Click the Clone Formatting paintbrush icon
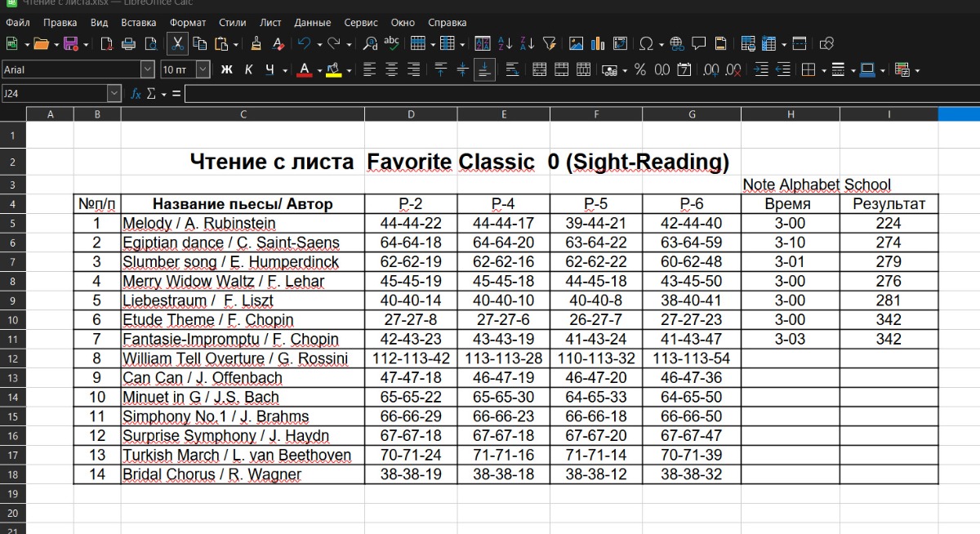Image resolution: width=980 pixels, height=534 pixels. 256,44
